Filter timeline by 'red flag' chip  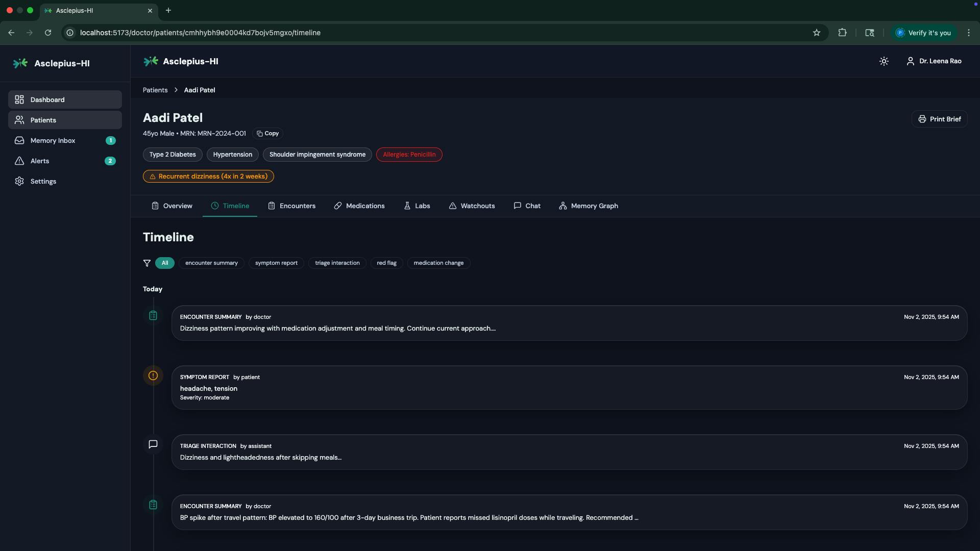tap(386, 263)
